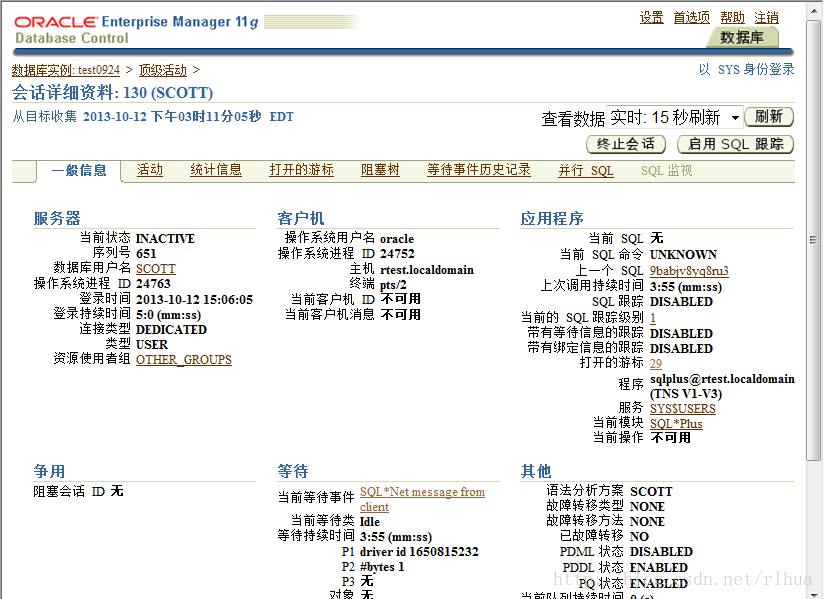824x599 pixels.
Task: Switch to the 并行 SQL tab
Action: pos(585,170)
